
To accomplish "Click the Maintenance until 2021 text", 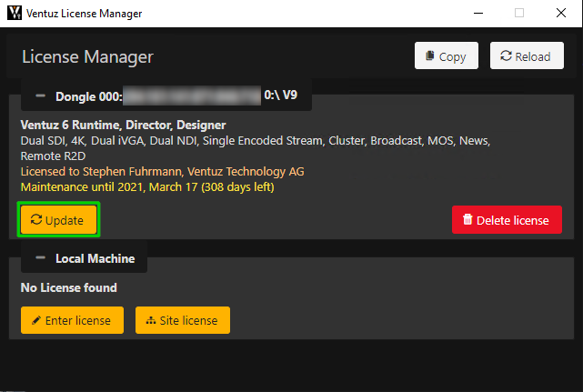I will (147, 187).
